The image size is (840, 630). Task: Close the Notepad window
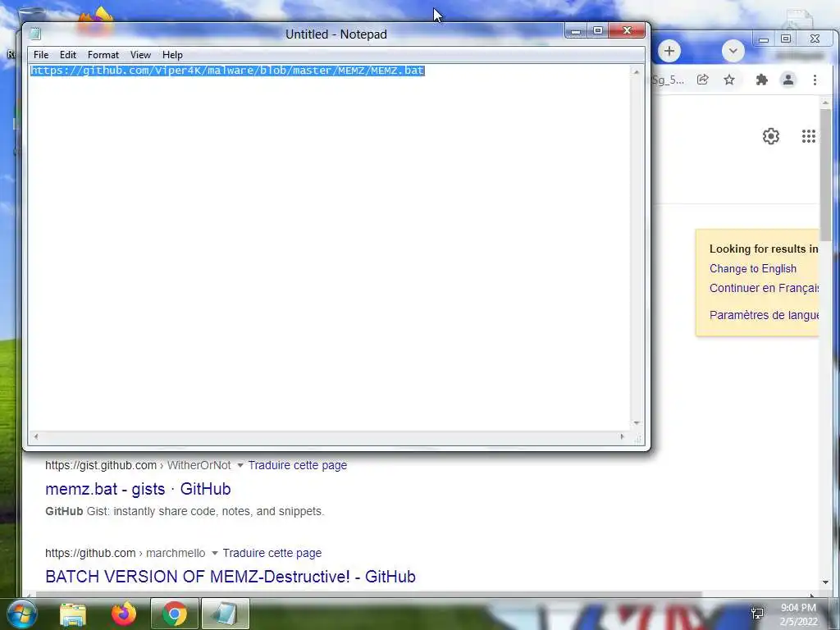[x=627, y=31]
